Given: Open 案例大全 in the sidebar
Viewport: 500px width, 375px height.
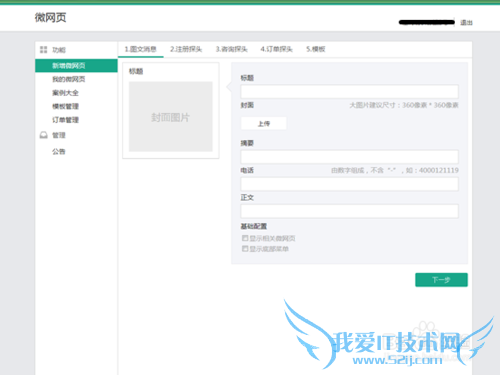Looking at the screenshot, I should click(x=65, y=93).
